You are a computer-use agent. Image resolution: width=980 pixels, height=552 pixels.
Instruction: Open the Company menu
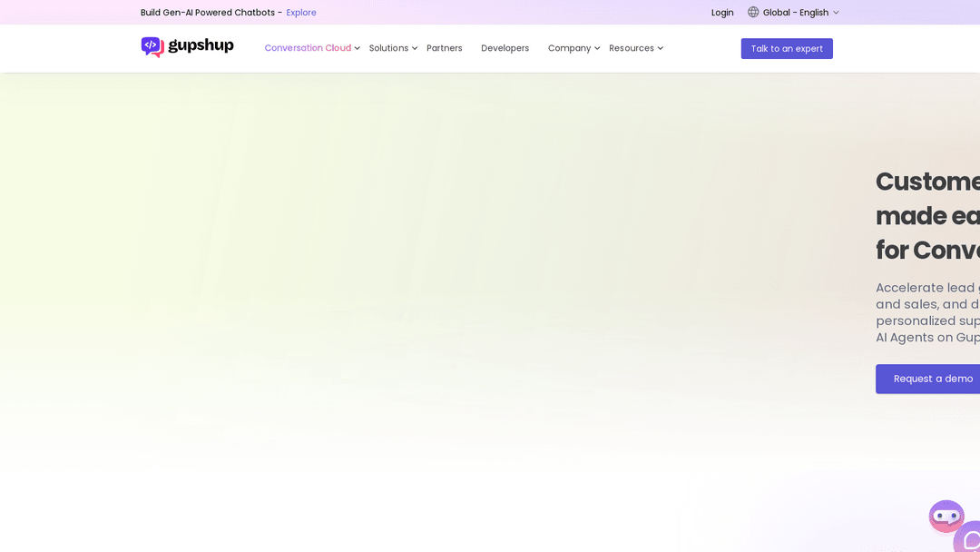[569, 48]
